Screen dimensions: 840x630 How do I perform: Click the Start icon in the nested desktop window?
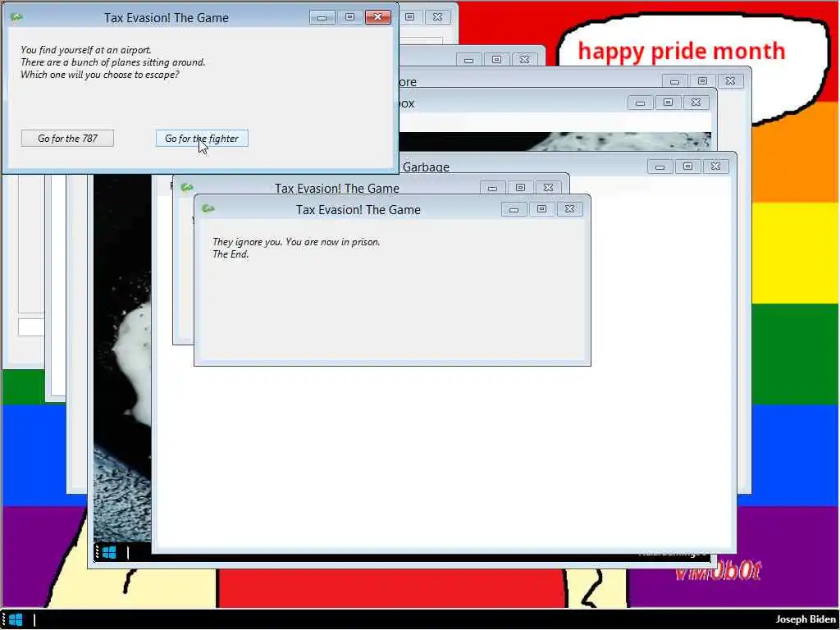pos(109,552)
